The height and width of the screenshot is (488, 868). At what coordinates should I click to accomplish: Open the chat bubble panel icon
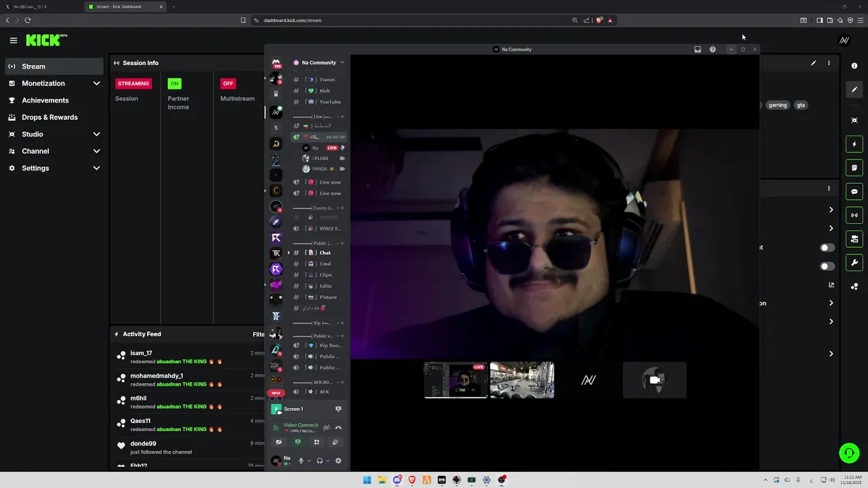854,192
